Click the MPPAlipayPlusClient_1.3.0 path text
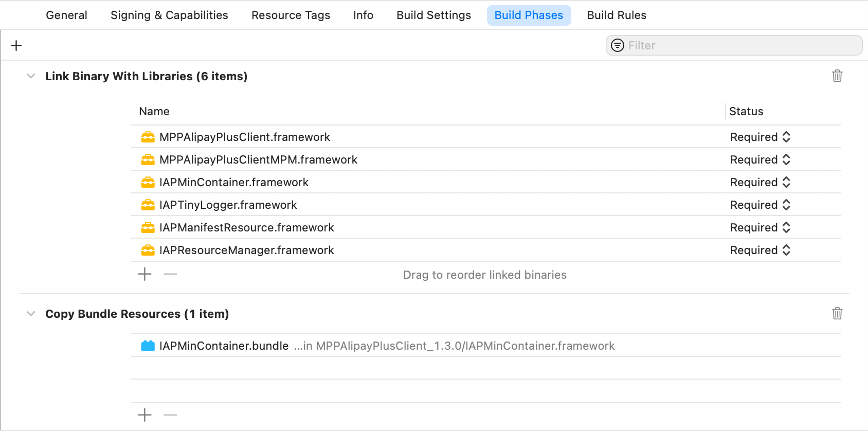This screenshot has width=868, height=431. coord(455,346)
